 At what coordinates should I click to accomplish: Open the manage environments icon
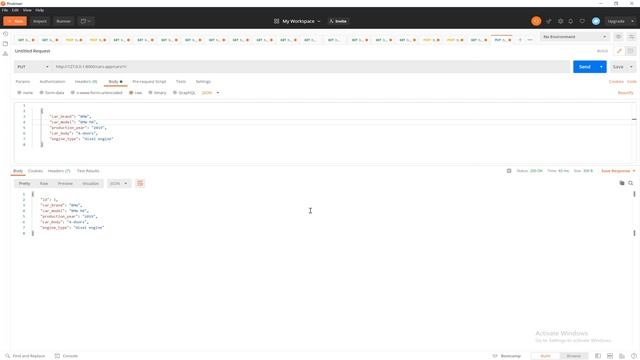coord(631,37)
